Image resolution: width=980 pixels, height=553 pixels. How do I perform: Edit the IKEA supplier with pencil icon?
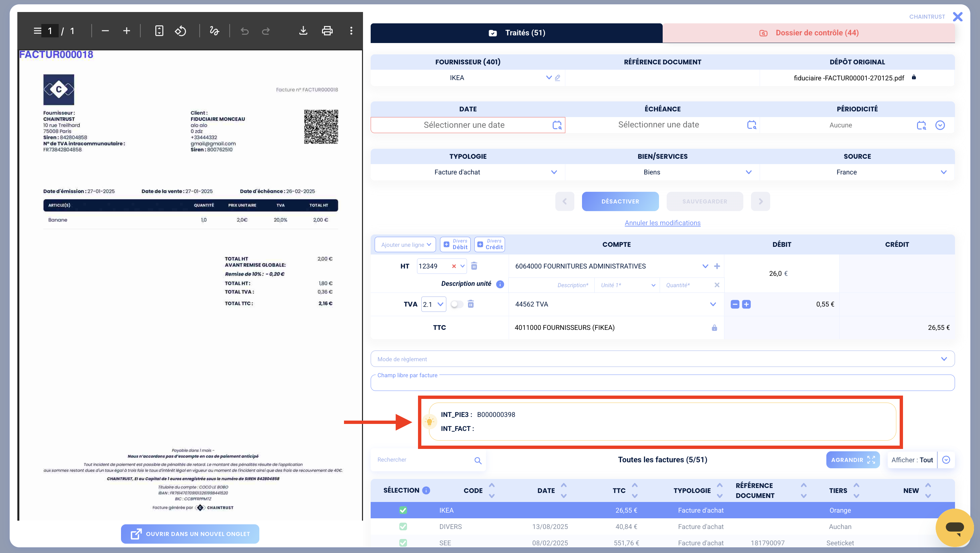(557, 78)
